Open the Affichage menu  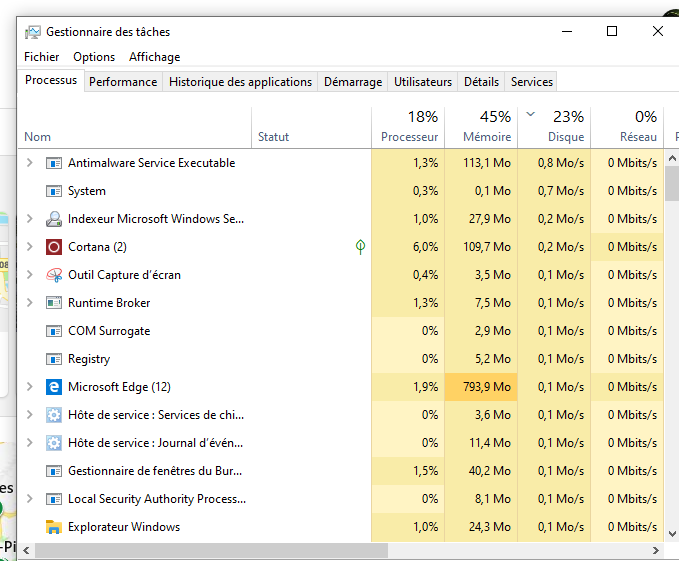coord(155,57)
